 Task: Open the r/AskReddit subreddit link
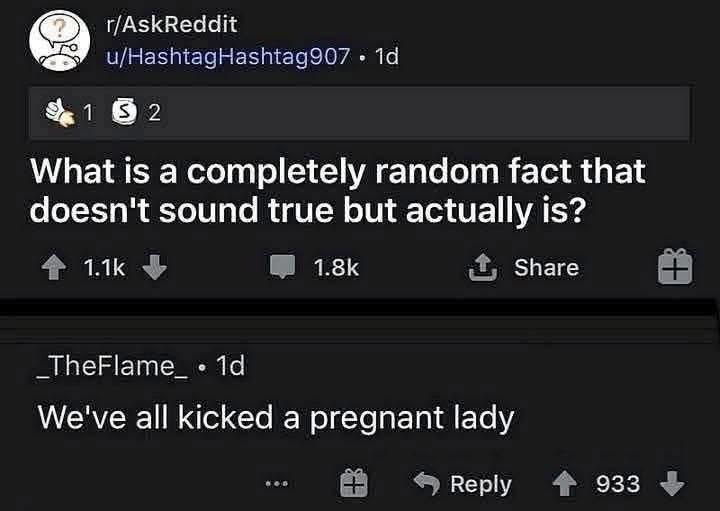point(171,24)
